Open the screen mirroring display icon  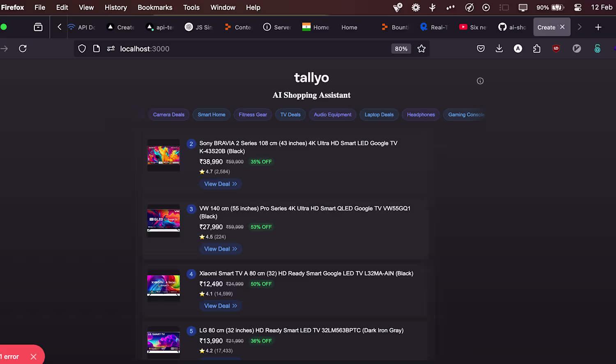click(x=523, y=7)
